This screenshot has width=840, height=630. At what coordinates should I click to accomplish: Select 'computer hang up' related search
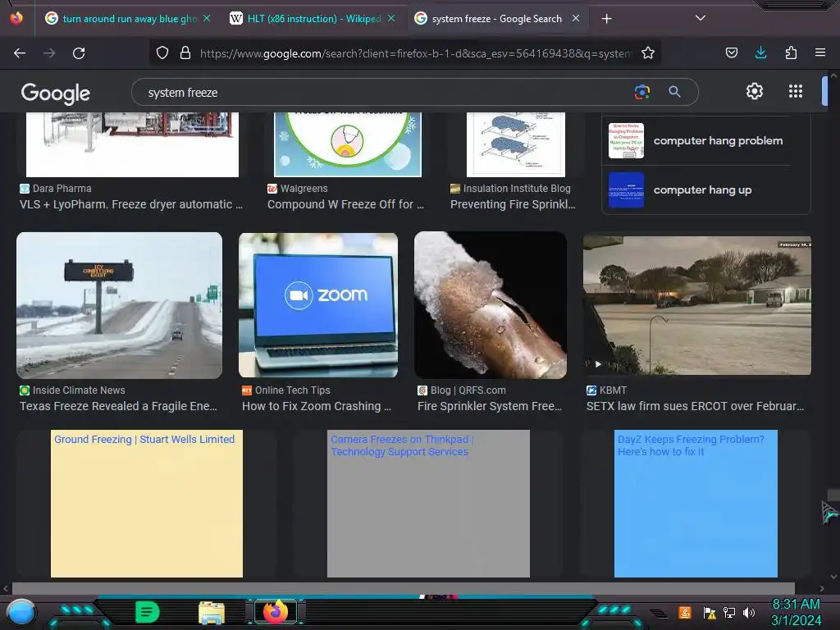706,190
